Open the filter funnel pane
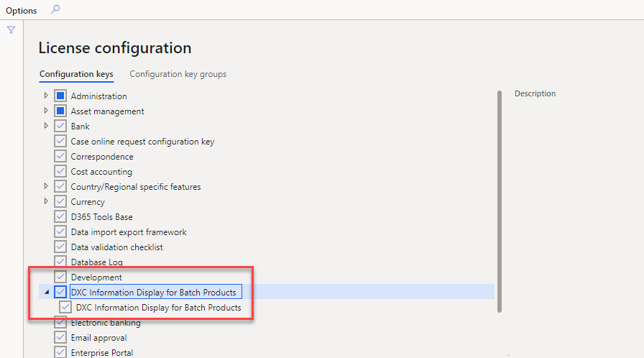Image resolution: width=644 pixels, height=358 pixels. 11,30
